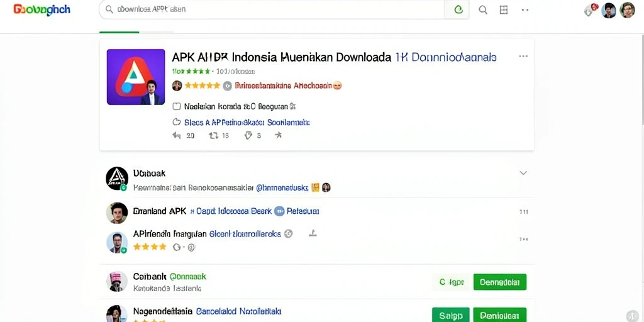Image resolution: width=644 pixels, height=322 pixels.
Task: Expand the chevron on Ubiaoak row
Action: coord(523,173)
